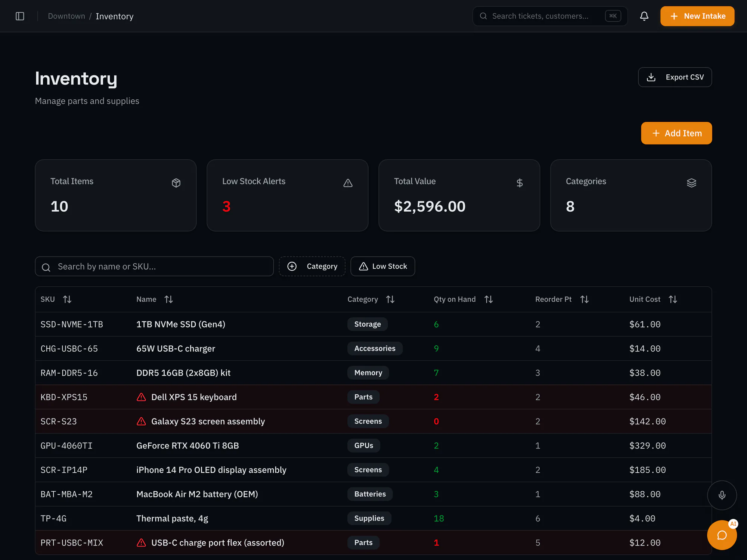The image size is (747, 560).
Task: Toggle the sidebar panel icon
Action: tap(20, 16)
